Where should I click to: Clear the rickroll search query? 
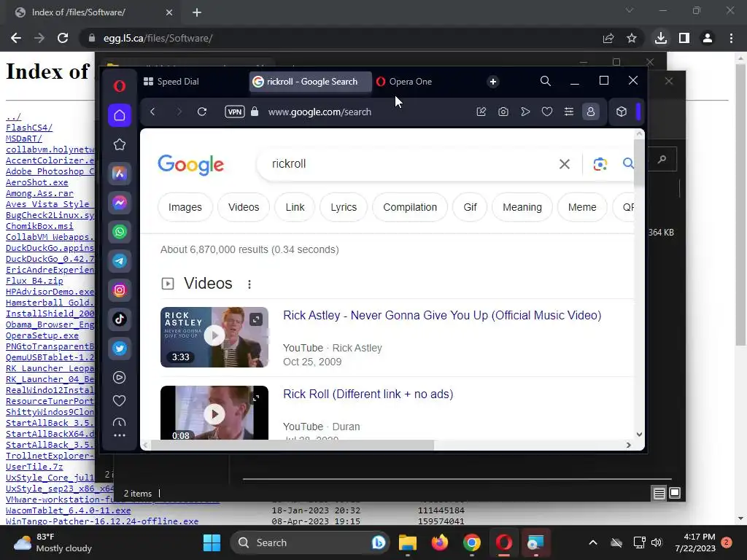(565, 164)
